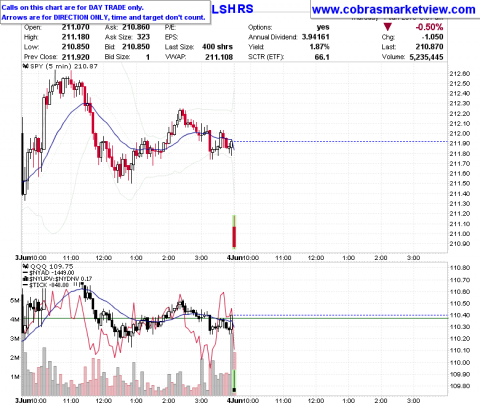Click the red down-triangle change indicator
This screenshot has width=480, height=406.
click(x=387, y=27)
